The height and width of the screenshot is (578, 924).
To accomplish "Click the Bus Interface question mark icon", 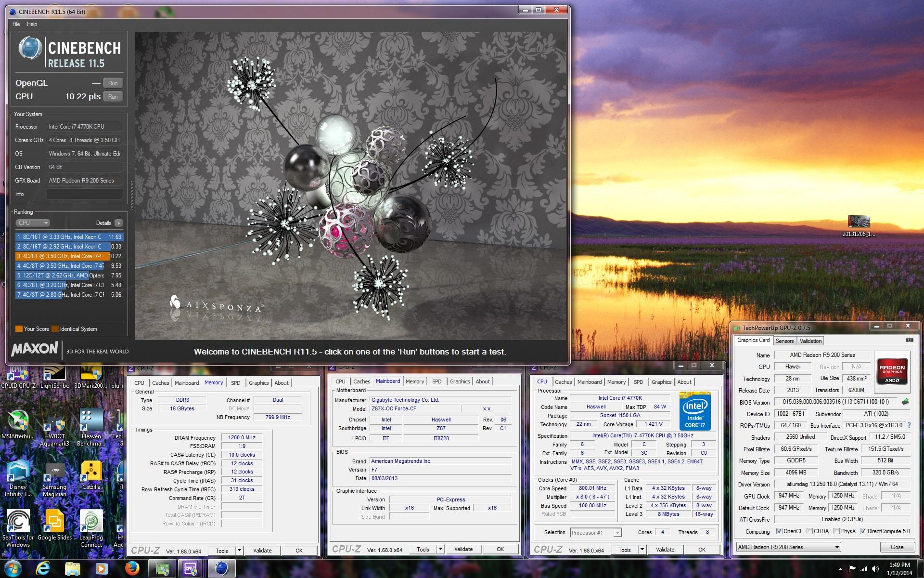I will (909, 425).
